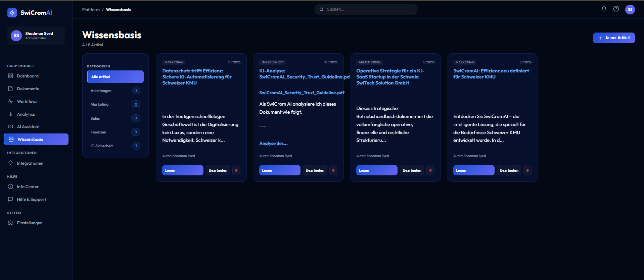
Task: Click the Hilfe & Support chat icon
Action: tap(10, 200)
